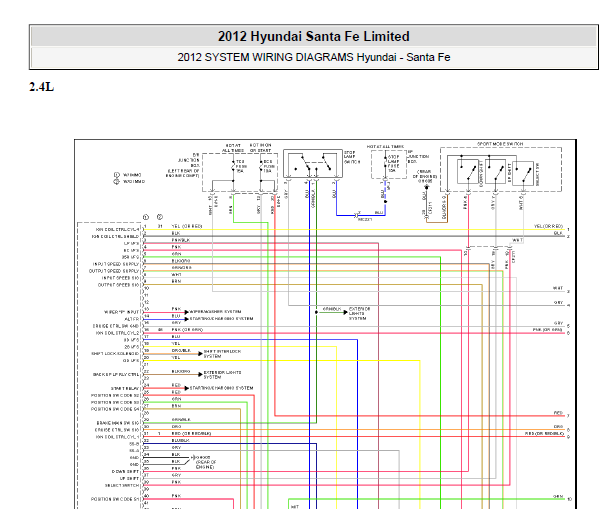Viewport: 606px width, 509px height.
Task: Click the '2.4L' engine heading
Action: point(41,87)
